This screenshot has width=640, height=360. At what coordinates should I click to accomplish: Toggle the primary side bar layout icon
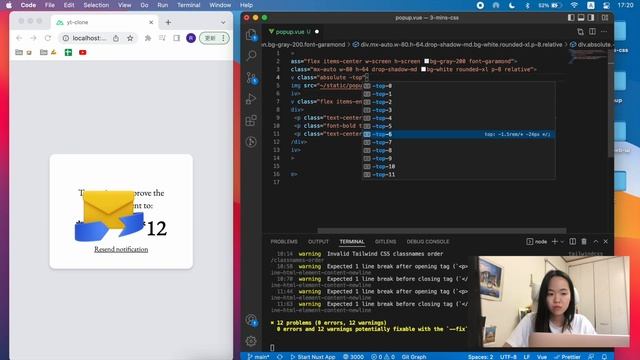tap(571, 18)
